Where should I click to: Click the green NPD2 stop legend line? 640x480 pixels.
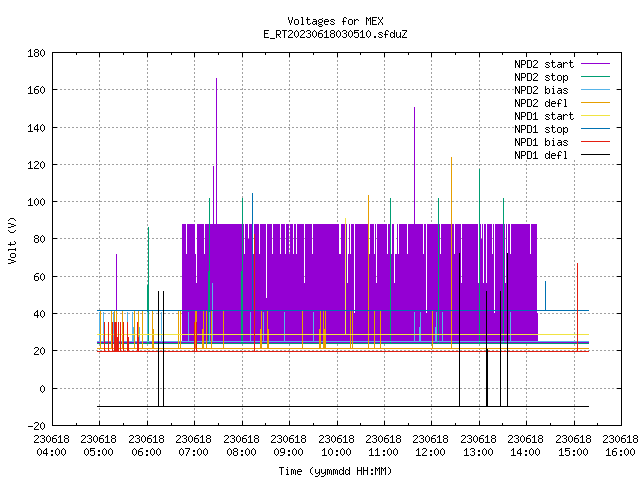click(x=595, y=76)
